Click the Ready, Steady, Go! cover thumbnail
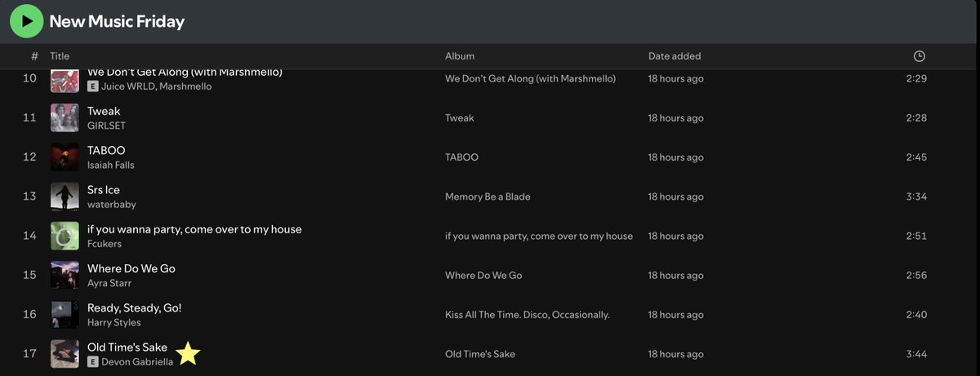The height and width of the screenshot is (376, 980). (x=65, y=314)
